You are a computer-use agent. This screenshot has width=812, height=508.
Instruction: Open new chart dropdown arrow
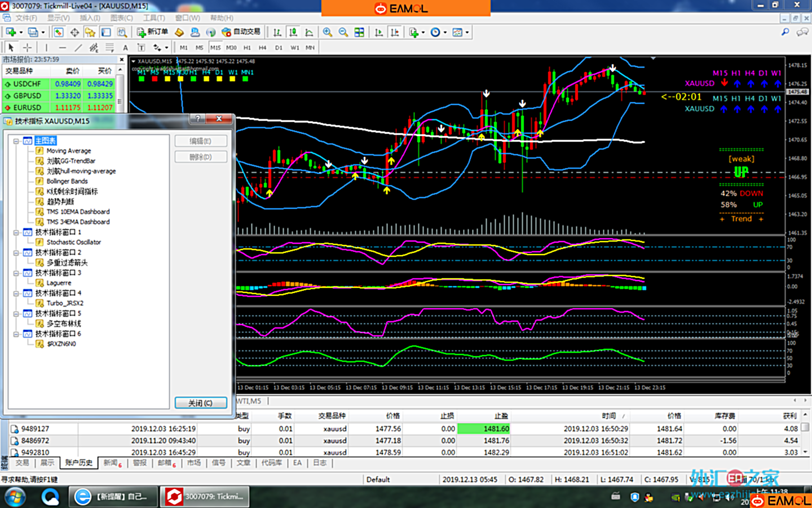[x=21, y=32]
